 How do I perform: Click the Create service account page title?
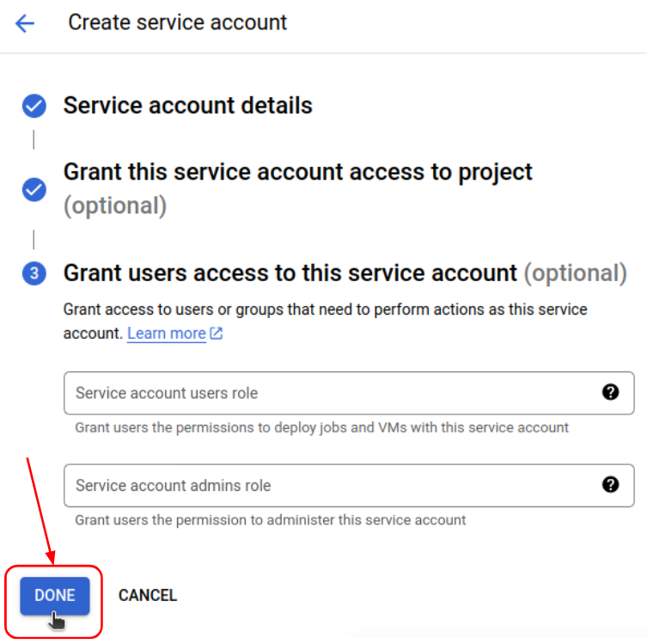(x=177, y=22)
